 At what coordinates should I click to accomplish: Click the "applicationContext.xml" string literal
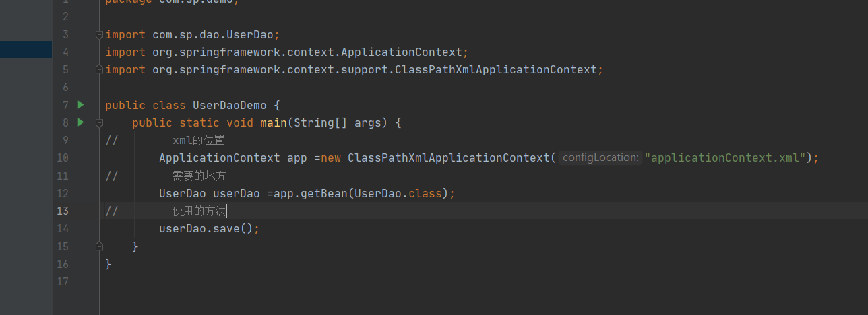[x=725, y=157]
